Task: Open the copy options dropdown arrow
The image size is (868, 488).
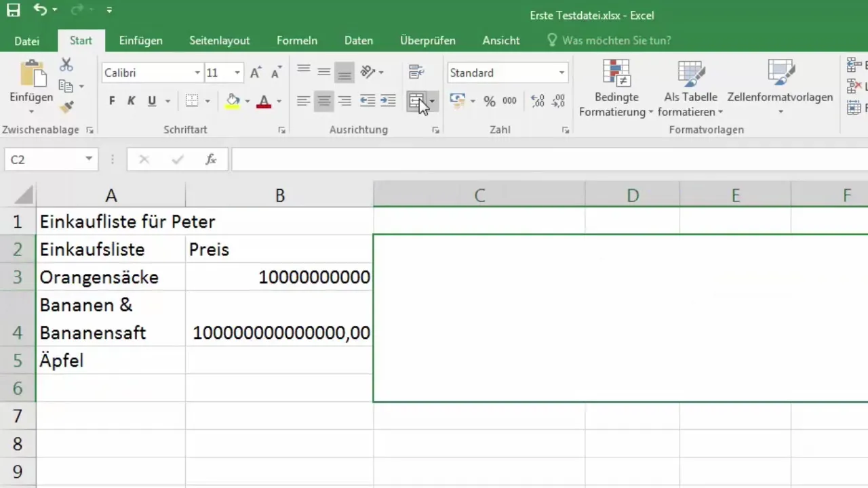Action: pos(81,87)
